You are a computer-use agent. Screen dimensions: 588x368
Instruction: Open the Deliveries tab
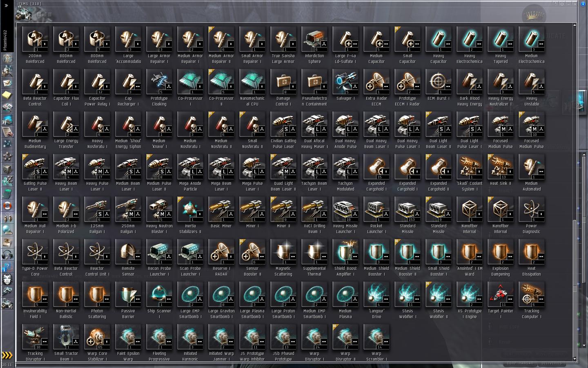click(x=551, y=363)
